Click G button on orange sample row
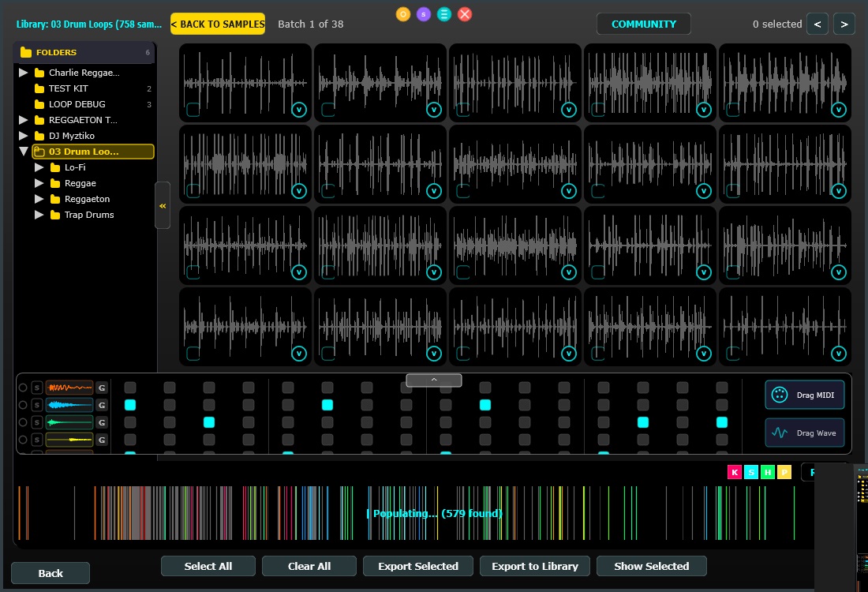The image size is (868, 592). tap(102, 388)
